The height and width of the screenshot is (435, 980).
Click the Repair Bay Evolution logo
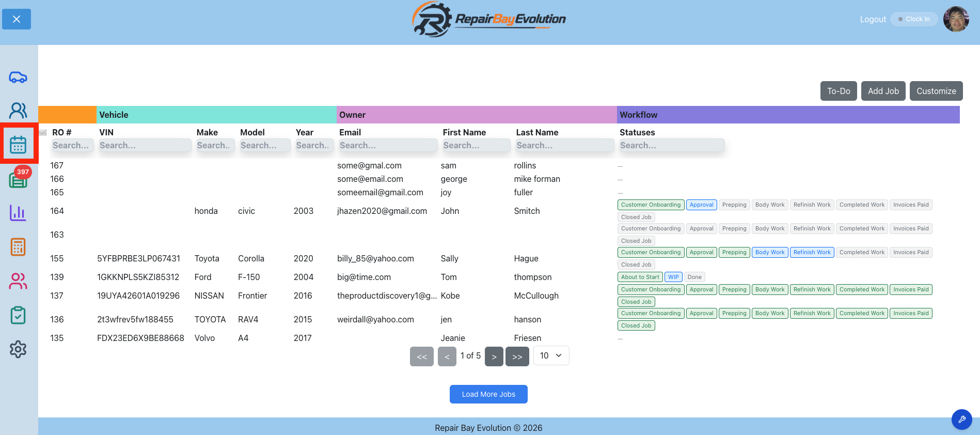(x=488, y=20)
